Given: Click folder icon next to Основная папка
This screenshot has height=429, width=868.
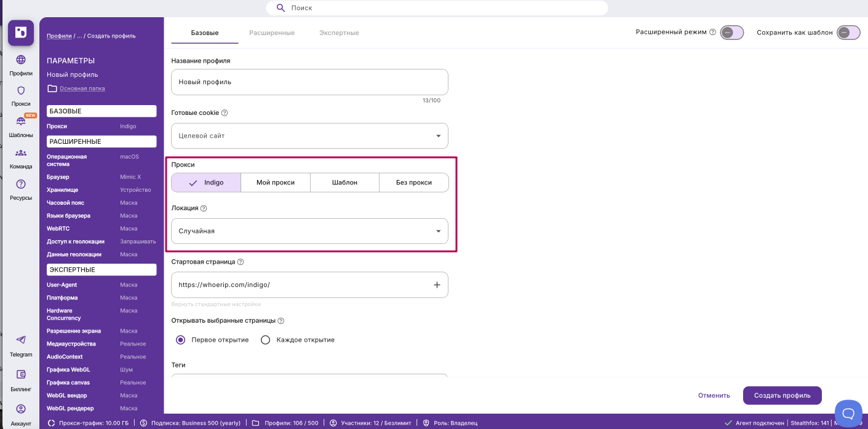Looking at the screenshot, I should tap(52, 89).
